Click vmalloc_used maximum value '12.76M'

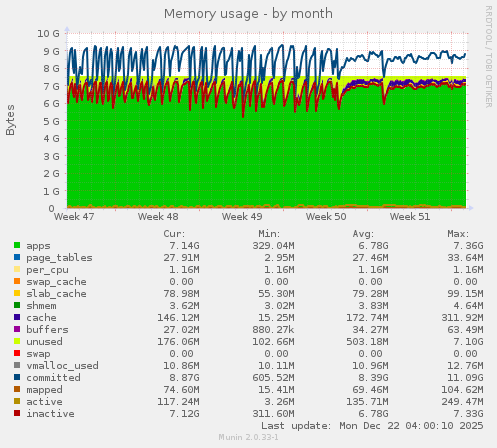point(465,366)
